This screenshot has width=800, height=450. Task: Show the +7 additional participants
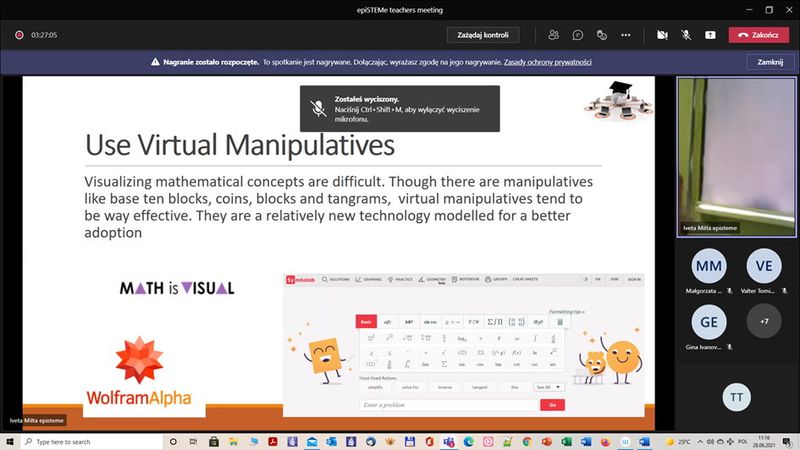(764, 321)
